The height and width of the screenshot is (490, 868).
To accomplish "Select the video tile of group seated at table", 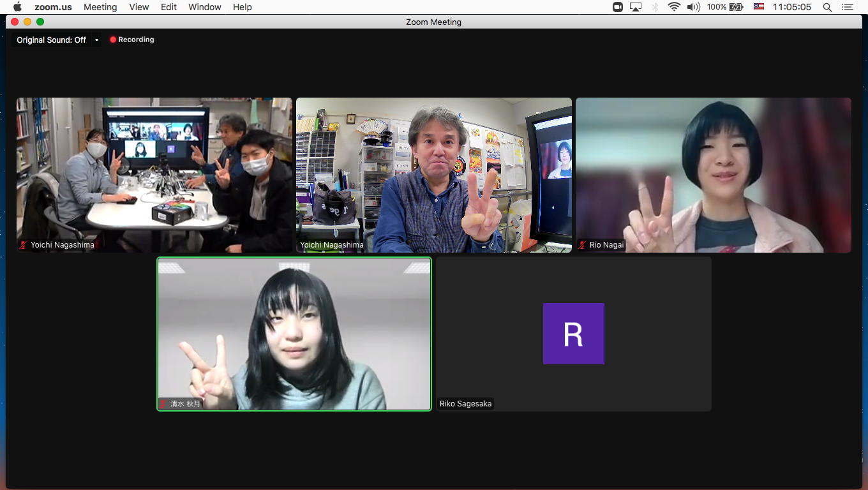I will (154, 175).
